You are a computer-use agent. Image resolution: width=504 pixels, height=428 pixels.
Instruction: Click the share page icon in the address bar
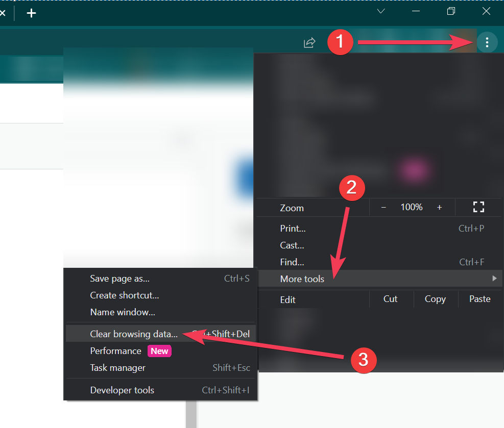309,43
